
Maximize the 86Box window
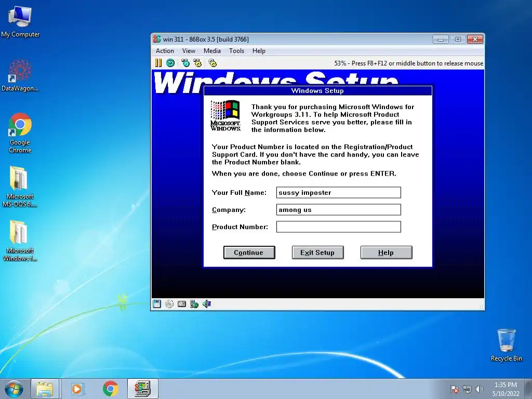[x=458, y=39]
